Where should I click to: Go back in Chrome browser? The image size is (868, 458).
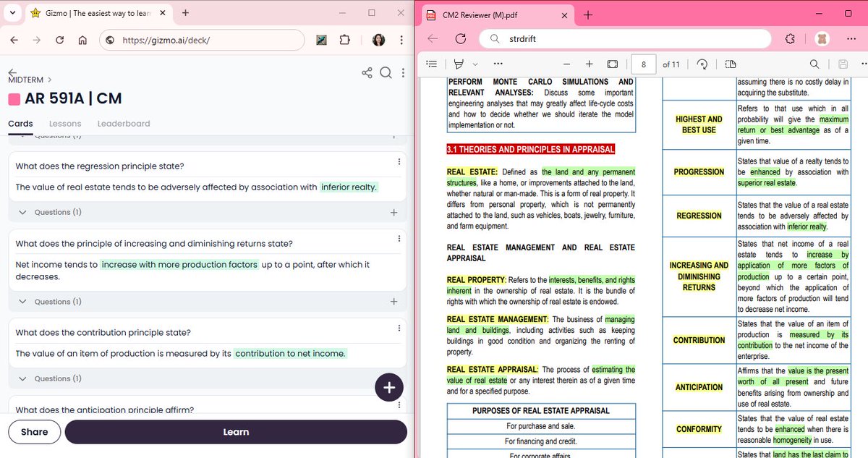[15, 40]
